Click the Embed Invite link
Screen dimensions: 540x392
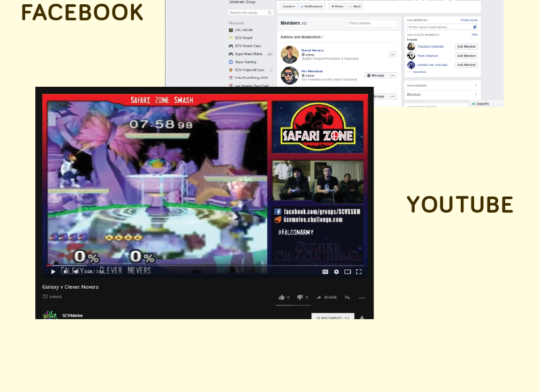[469, 20]
